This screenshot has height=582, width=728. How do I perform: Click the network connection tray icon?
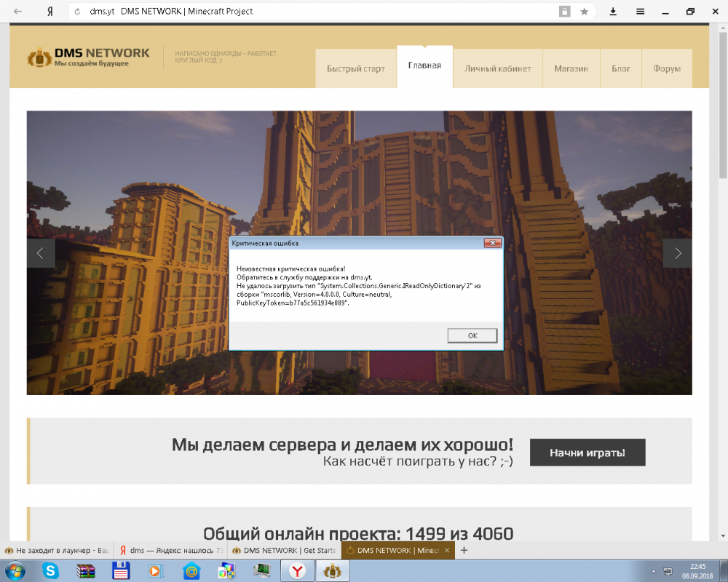pos(668,572)
